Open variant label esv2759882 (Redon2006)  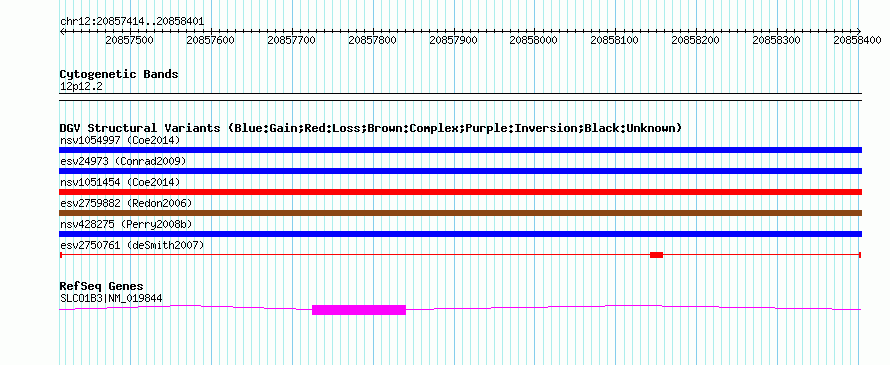(x=126, y=203)
